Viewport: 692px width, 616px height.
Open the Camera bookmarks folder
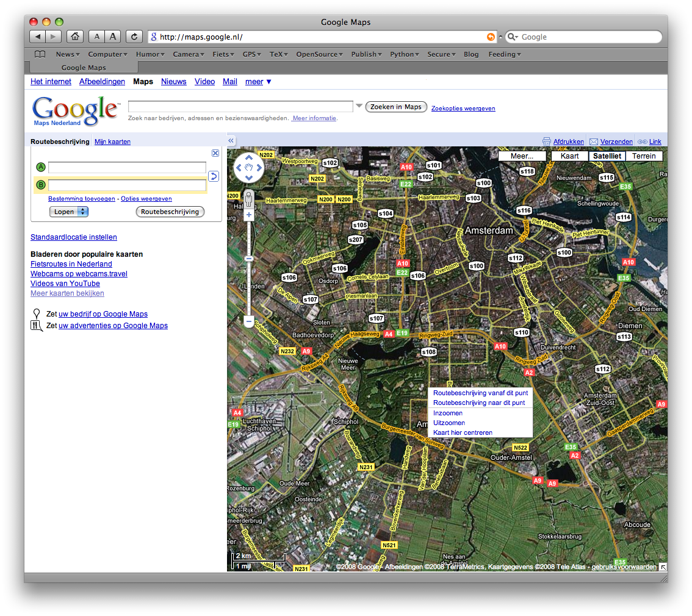[189, 54]
